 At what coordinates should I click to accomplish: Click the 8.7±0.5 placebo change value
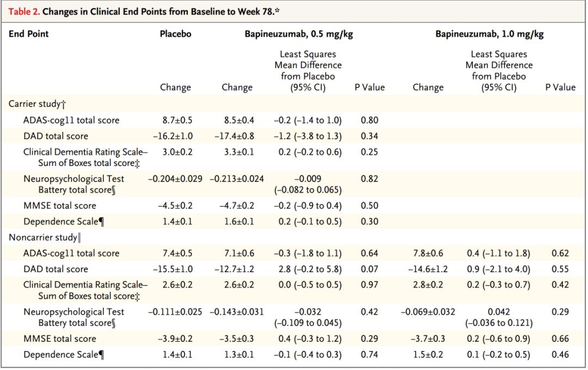pyautogui.click(x=175, y=120)
